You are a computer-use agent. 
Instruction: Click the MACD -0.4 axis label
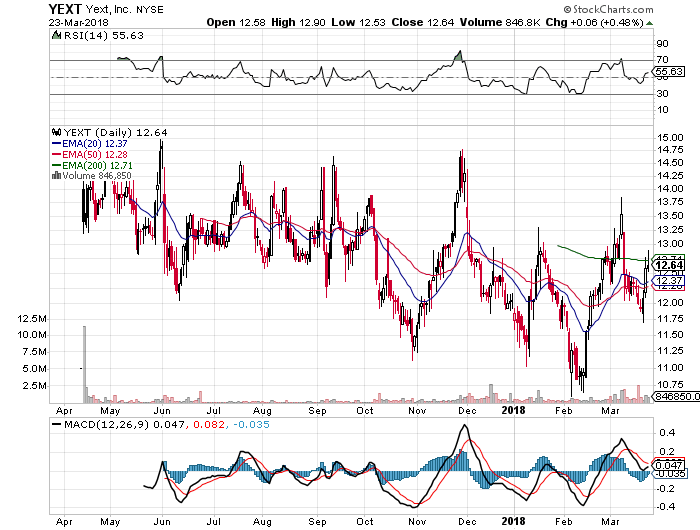coord(665,507)
